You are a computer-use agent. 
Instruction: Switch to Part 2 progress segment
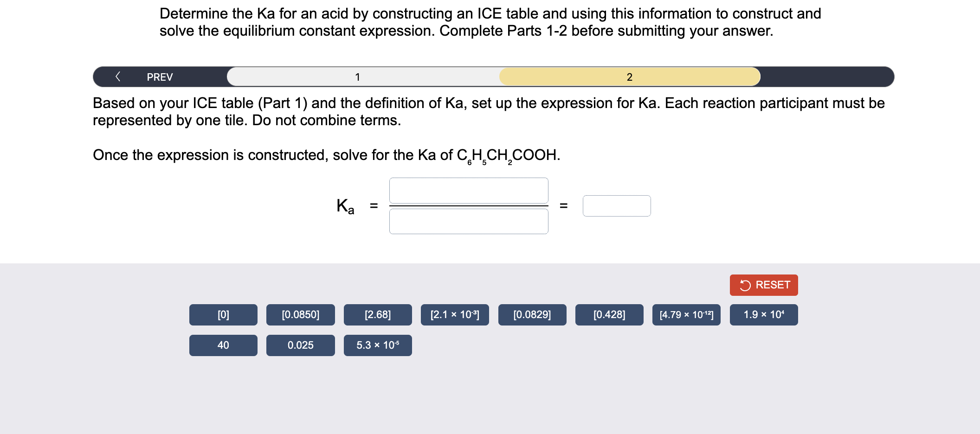[629, 77]
